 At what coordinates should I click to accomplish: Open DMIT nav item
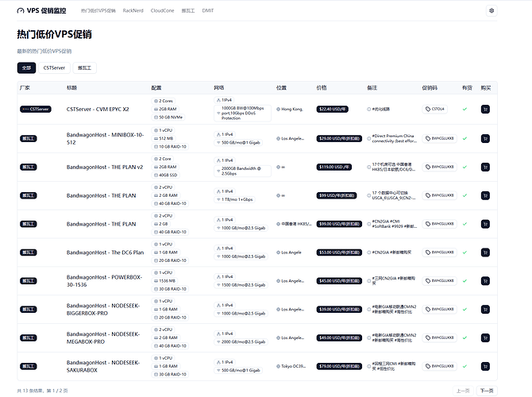208,10
